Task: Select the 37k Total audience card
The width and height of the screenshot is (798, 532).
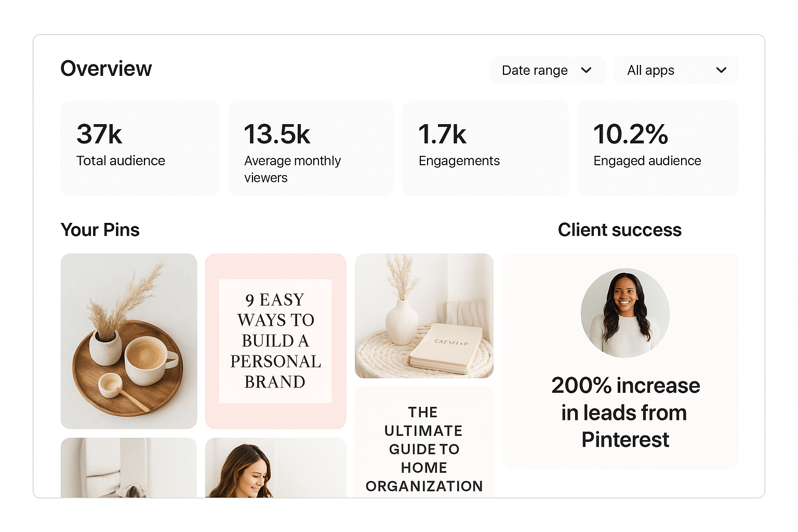Action: [x=140, y=148]
